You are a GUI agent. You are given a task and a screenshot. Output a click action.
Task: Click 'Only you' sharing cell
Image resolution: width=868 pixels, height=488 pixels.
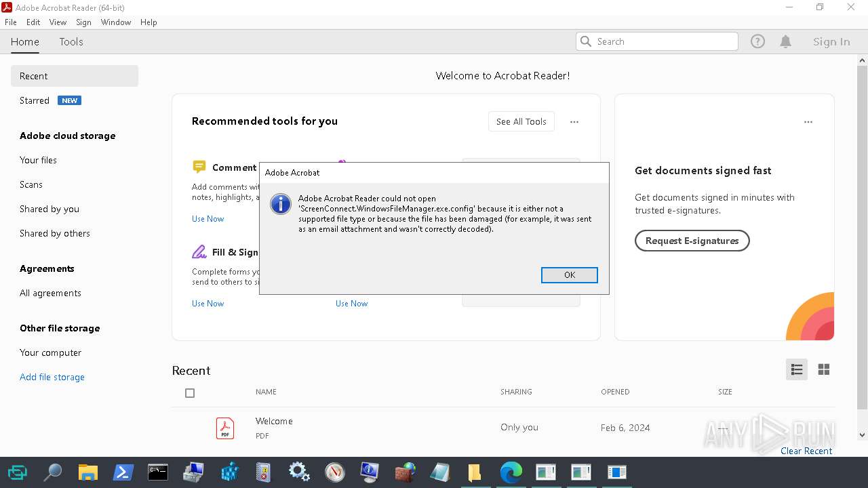[519, 428]
